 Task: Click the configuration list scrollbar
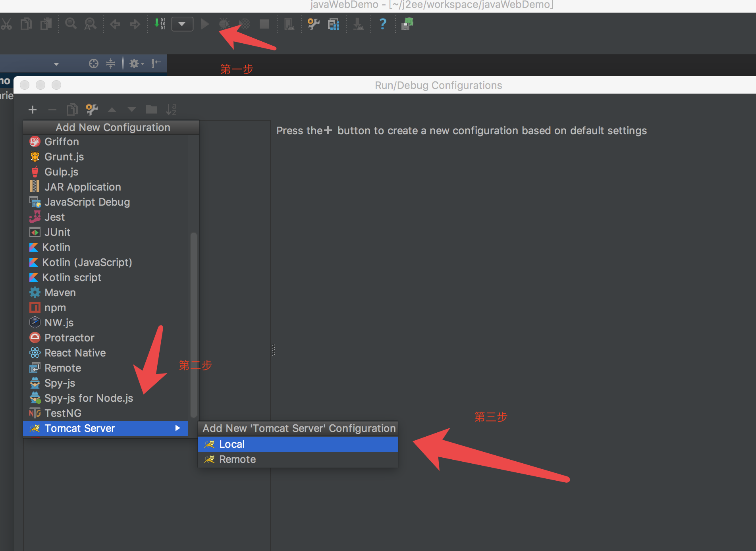pyautogui.click(x=194, y=325)
